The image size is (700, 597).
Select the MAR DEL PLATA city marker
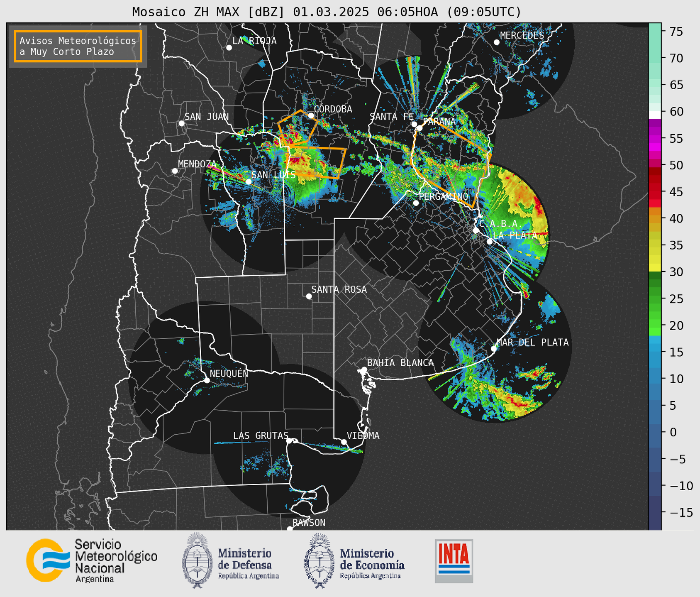click(x=494, y=349)
